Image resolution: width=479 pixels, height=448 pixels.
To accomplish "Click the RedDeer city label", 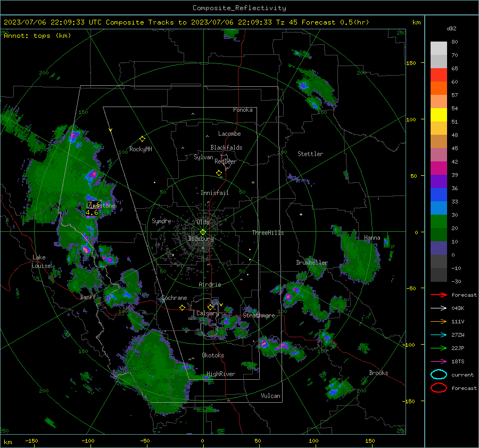I will click(226, 161).
